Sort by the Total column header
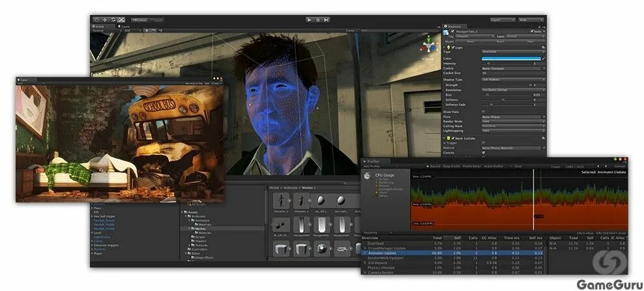 tap(437, 238)
